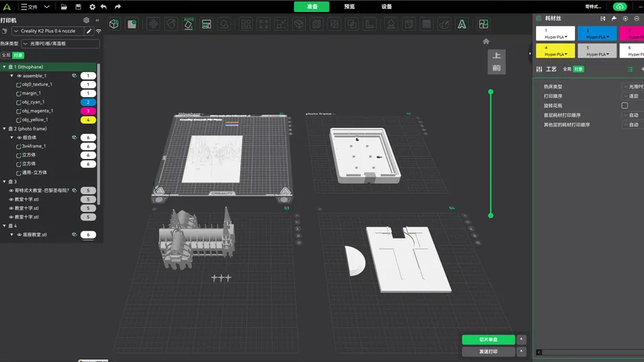Open a project with the folder icon
644x362 pixels.
pyautogui.click(x=64, y=7)
